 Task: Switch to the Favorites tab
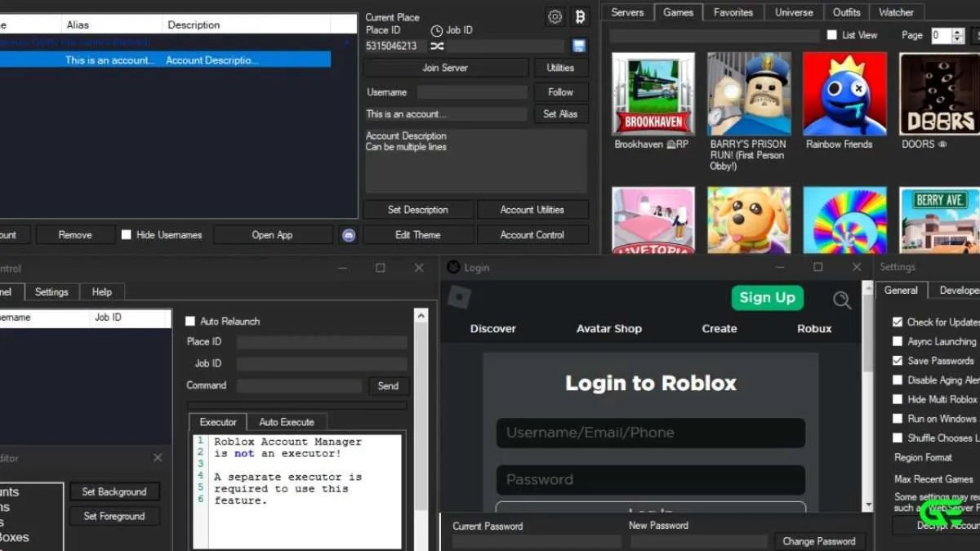pyautogui.click(x=733, y=12)
